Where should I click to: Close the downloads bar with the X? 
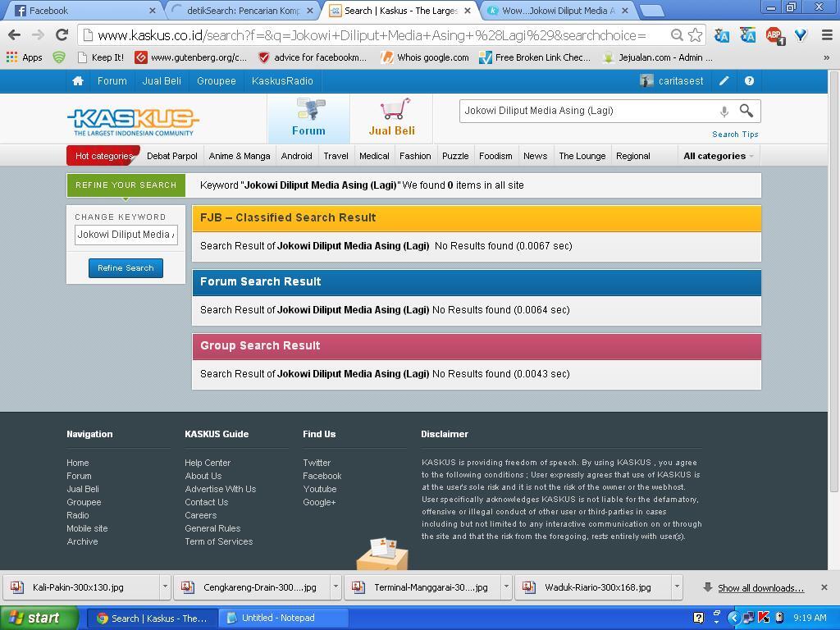point(824,587)
